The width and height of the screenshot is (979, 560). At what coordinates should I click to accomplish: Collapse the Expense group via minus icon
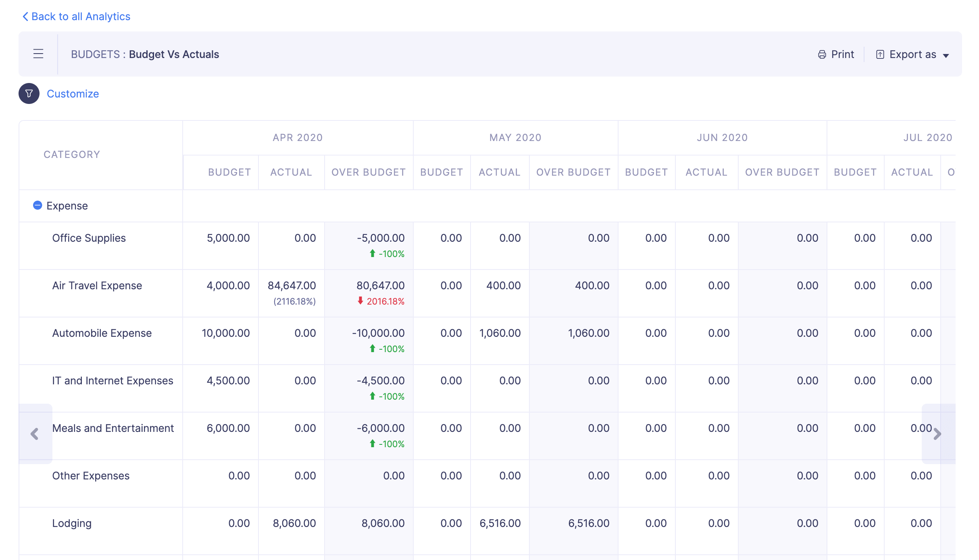37,205
